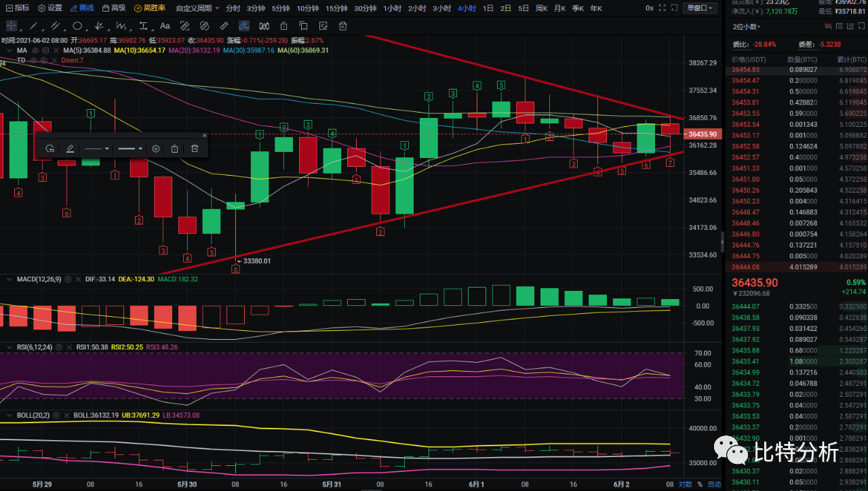Click the ruler measure tool

tap(224, 26)
